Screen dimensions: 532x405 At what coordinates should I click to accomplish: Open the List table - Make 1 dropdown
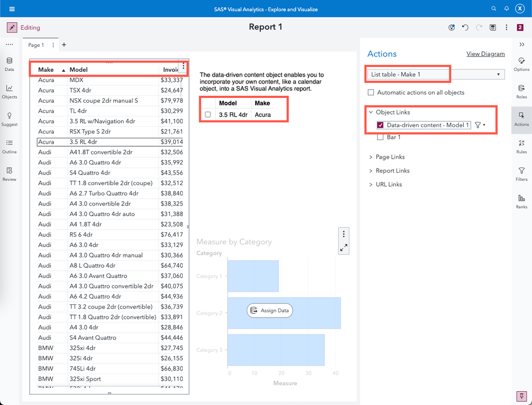[x=436, y=75]
